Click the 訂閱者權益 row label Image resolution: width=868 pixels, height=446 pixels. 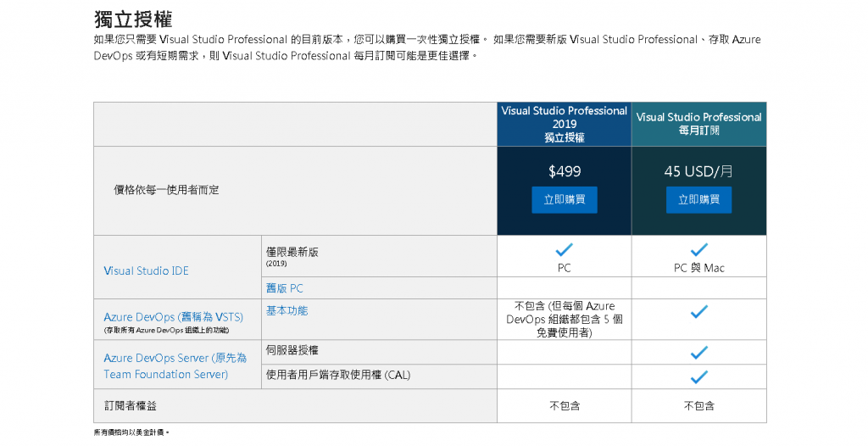click(131, 406)
